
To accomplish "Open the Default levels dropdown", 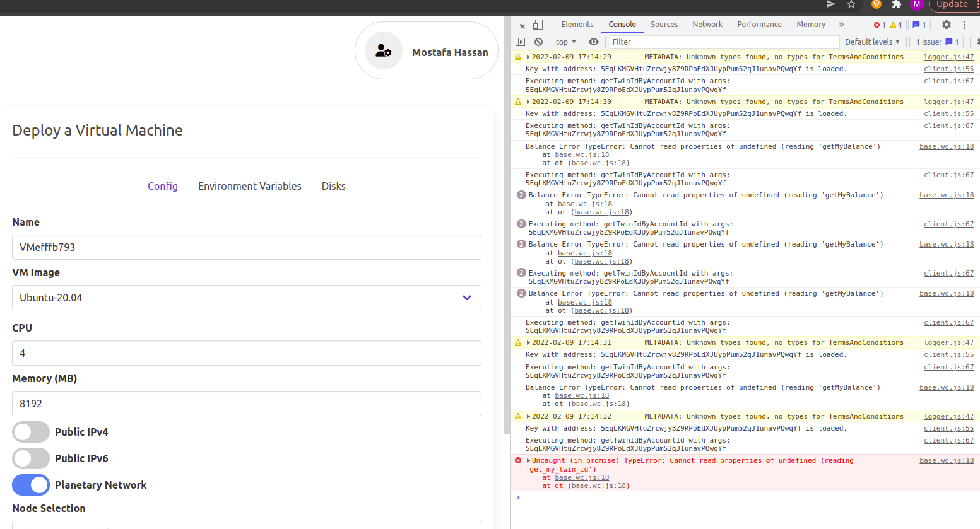I will [872, 42].
